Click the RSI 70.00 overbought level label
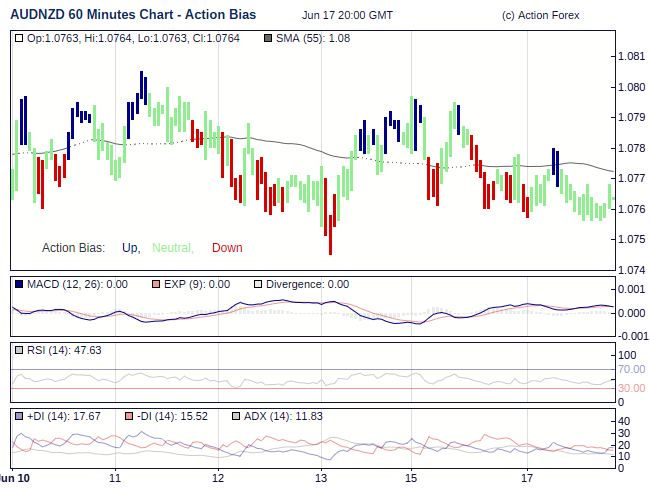This screenshot has width=650, height=489. pyautogui.click(x=632, y=370)
